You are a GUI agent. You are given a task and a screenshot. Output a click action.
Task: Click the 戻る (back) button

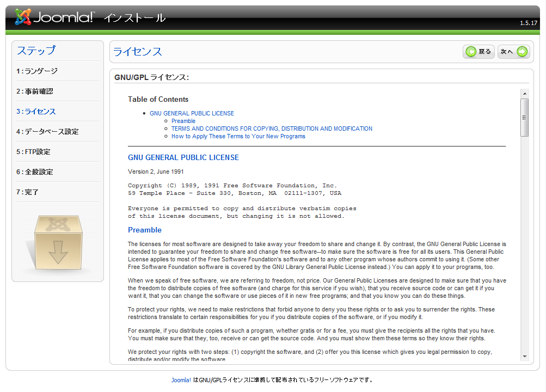[478, 52]
